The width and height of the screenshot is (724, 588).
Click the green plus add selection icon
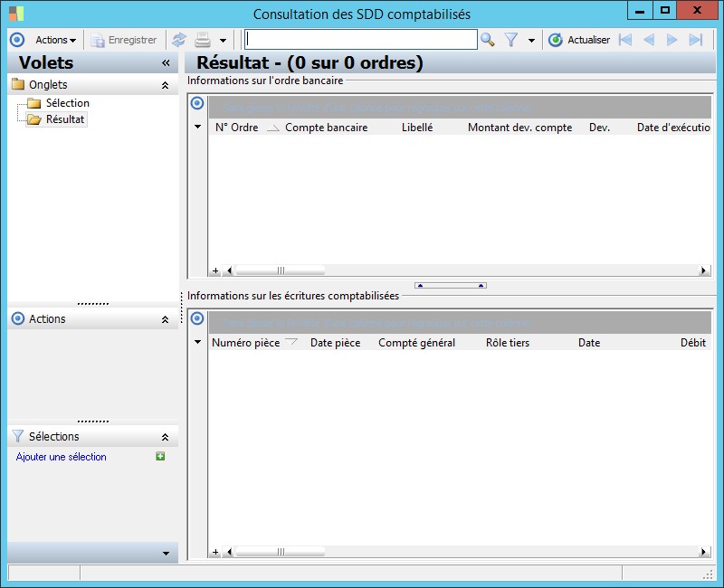point(160,457)
